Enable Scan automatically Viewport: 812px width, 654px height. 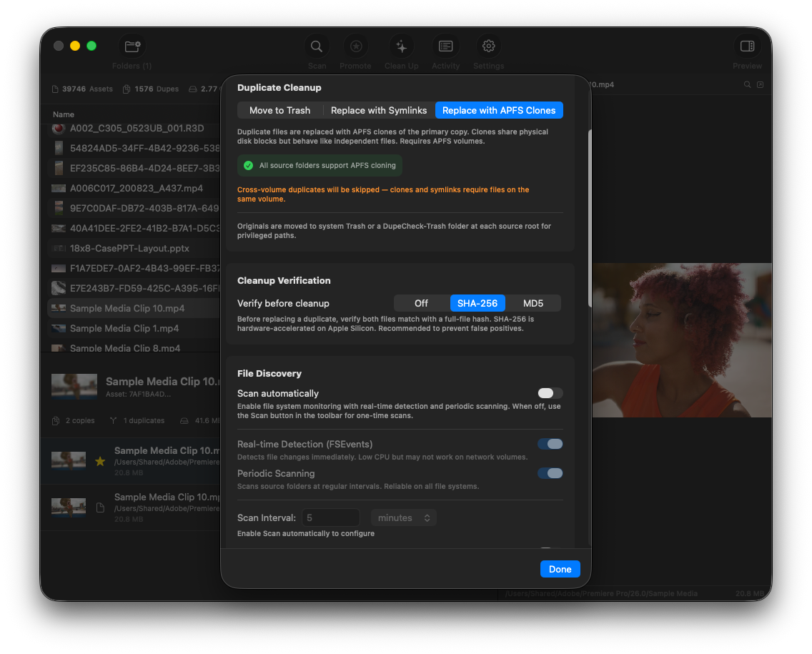pyautogui.click(x=550, y=392)
